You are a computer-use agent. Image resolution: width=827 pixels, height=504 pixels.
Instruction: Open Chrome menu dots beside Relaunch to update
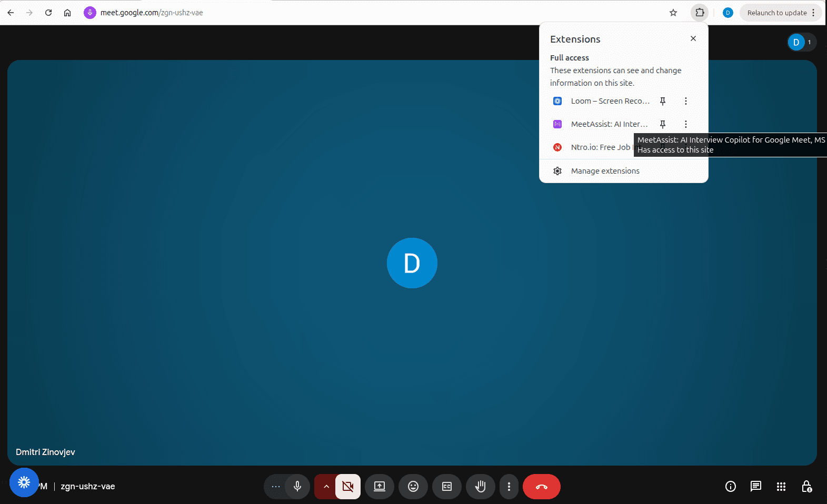pyautogui.click(x=813, y=13)
